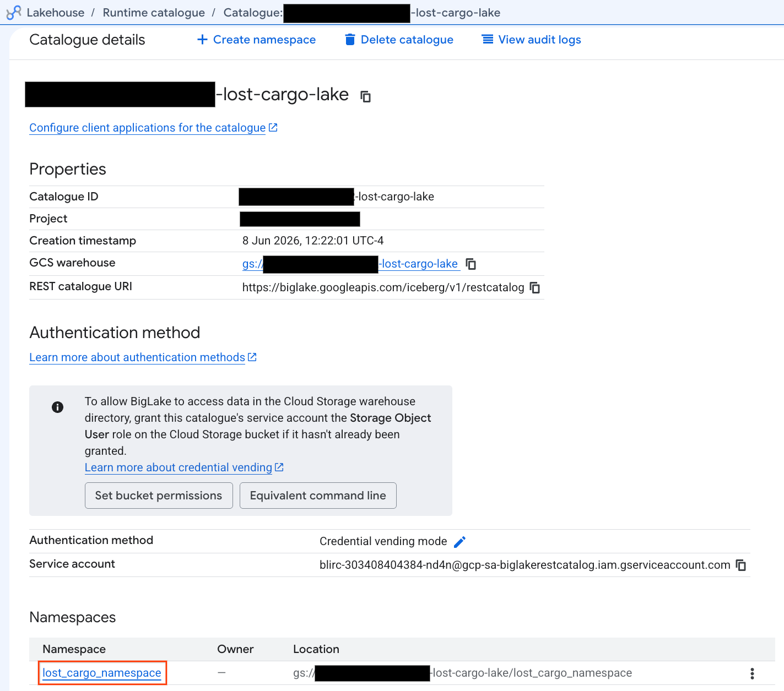Delete this catalogue

[399, 40]
